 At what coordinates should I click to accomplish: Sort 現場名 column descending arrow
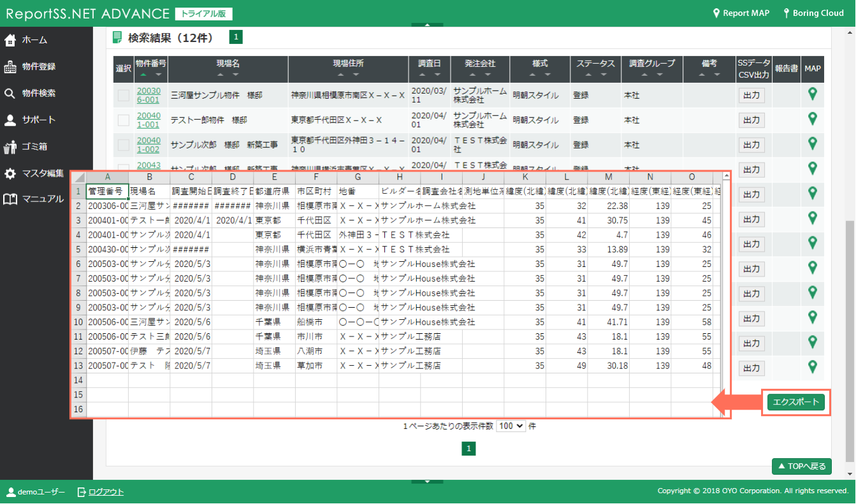236,75
